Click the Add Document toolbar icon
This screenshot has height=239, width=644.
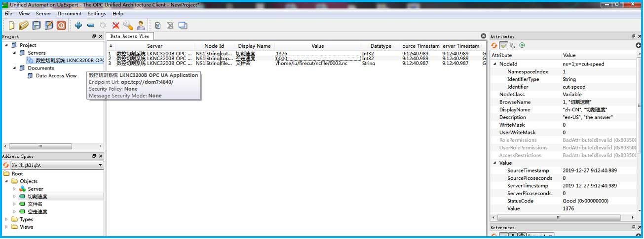point(158,25)
